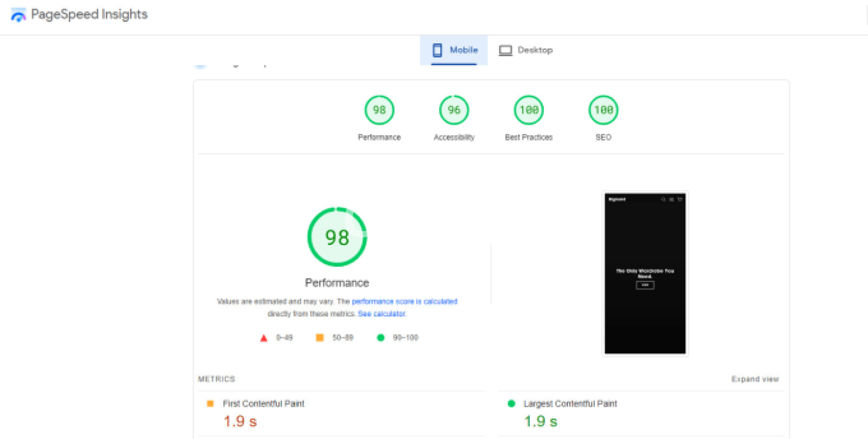The width and height of the screenshot is (868, 439).
Task: Click the Best Practices 100 score gauge
Action: [528, 110]
